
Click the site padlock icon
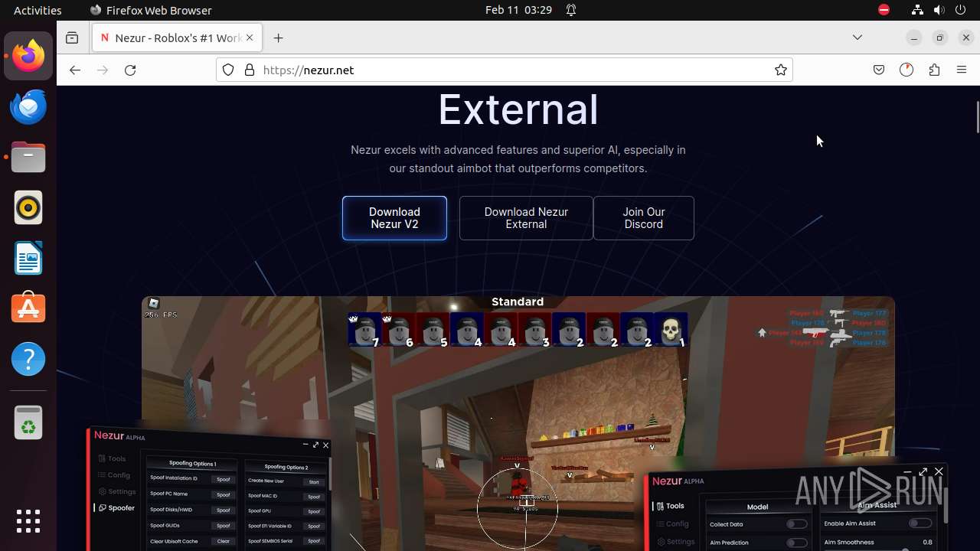[x=249, y=70]
